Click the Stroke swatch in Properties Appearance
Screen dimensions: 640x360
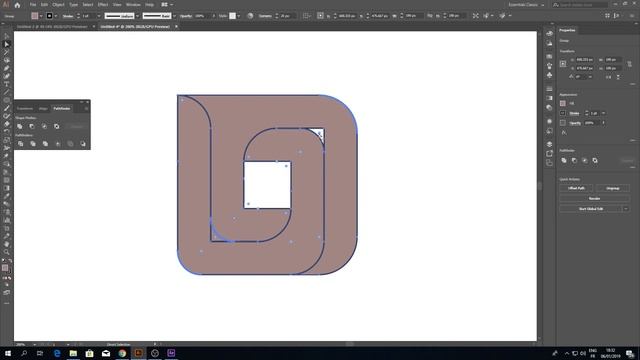[563, 113]
